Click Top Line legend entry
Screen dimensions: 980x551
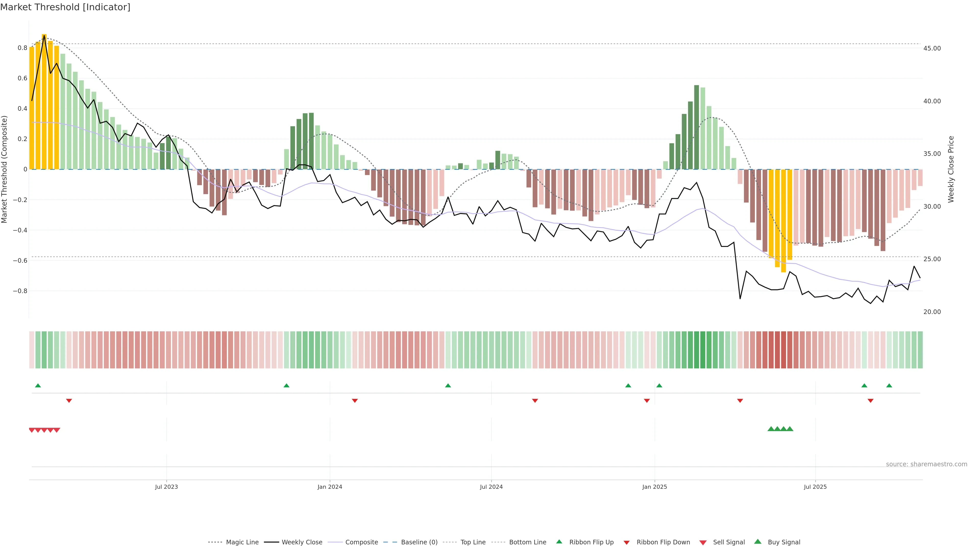click(x=473, y=542)
